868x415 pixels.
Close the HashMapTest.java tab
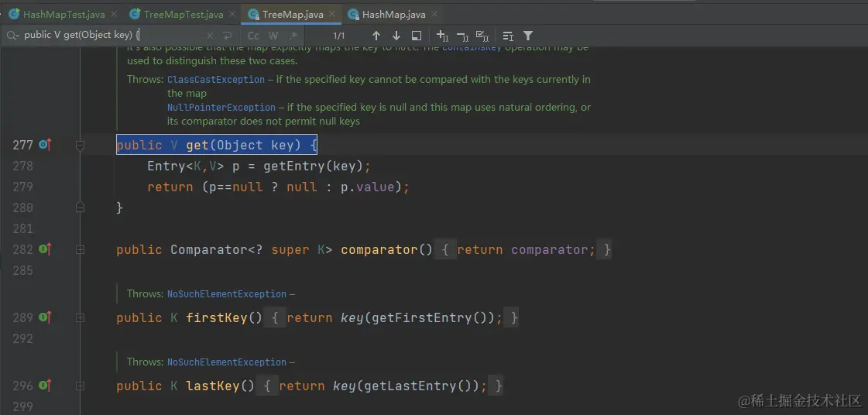[x=114, y=15]
